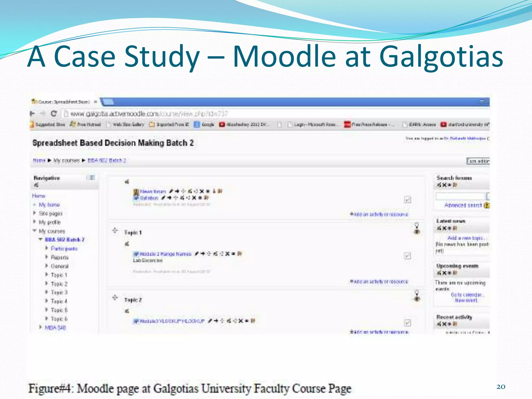532x399 pixels.
Task: Delete the Search forums block
Action: (444, 185)
